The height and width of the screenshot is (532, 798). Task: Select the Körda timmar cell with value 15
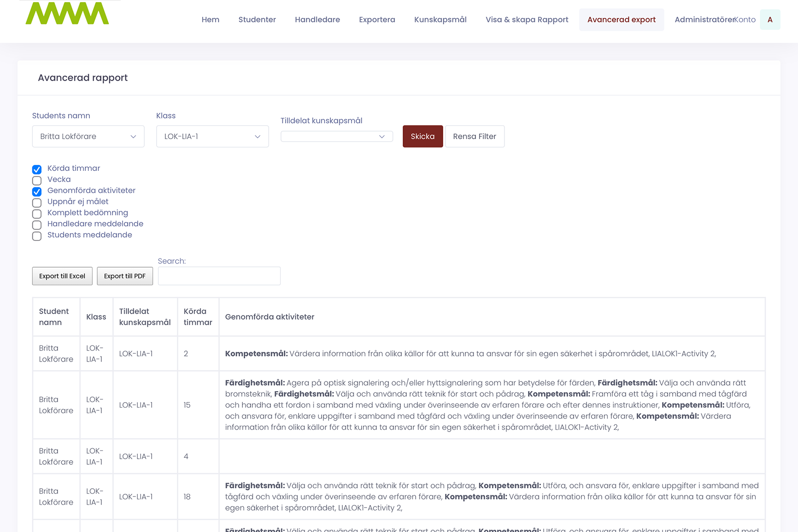[x=198, y=405]
